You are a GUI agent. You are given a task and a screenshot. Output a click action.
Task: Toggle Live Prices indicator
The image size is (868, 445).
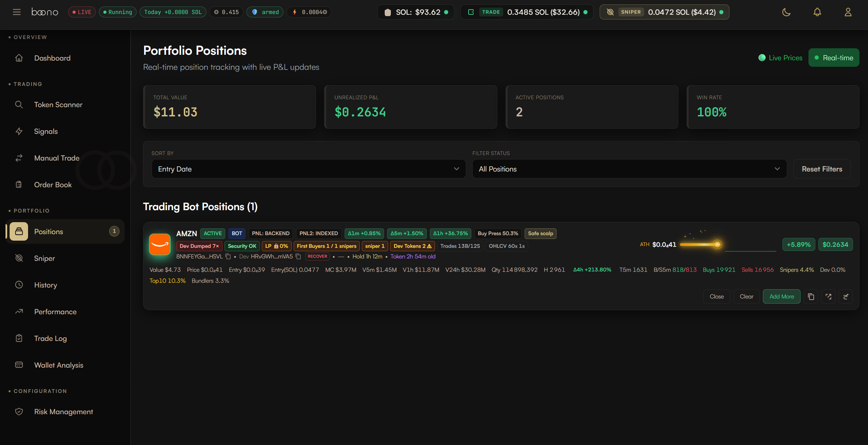[780, 58]
